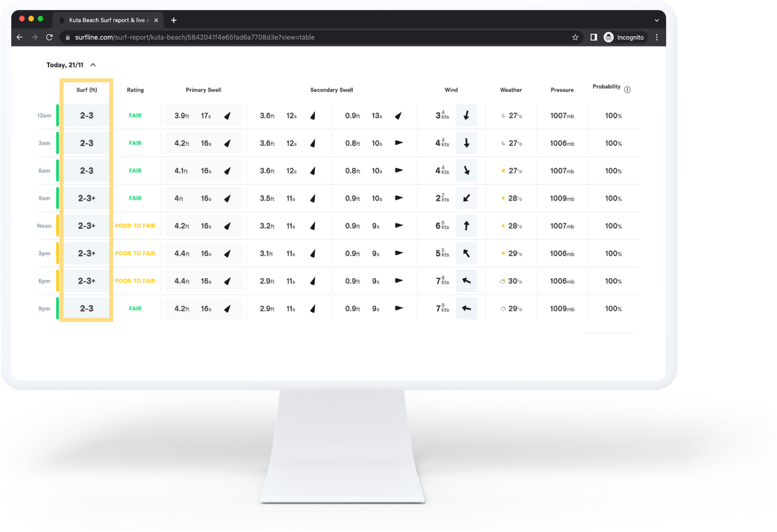Click the Surf (ft) column header

87,90
